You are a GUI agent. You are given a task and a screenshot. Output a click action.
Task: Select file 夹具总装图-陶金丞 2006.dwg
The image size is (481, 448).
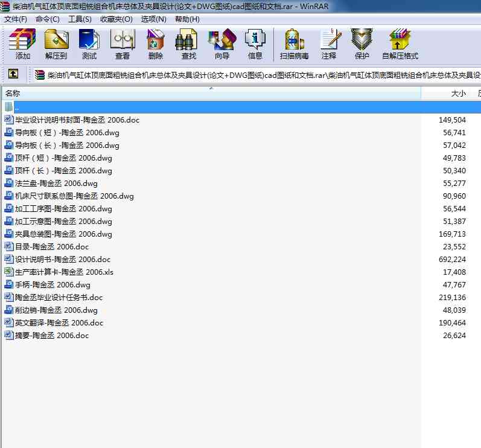pyautogui.click(x=63, y=234)
